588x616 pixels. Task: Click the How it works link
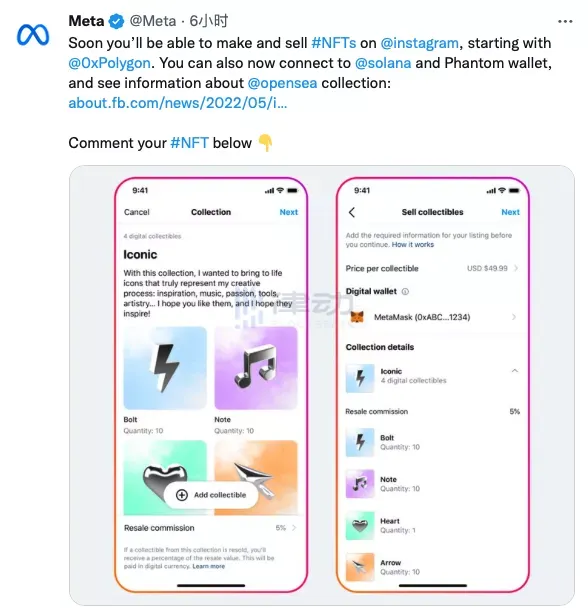[413, 245]
